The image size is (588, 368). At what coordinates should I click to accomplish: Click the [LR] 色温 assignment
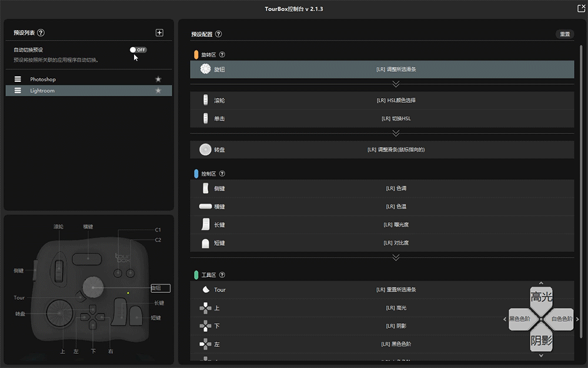[x=396, y=206]
